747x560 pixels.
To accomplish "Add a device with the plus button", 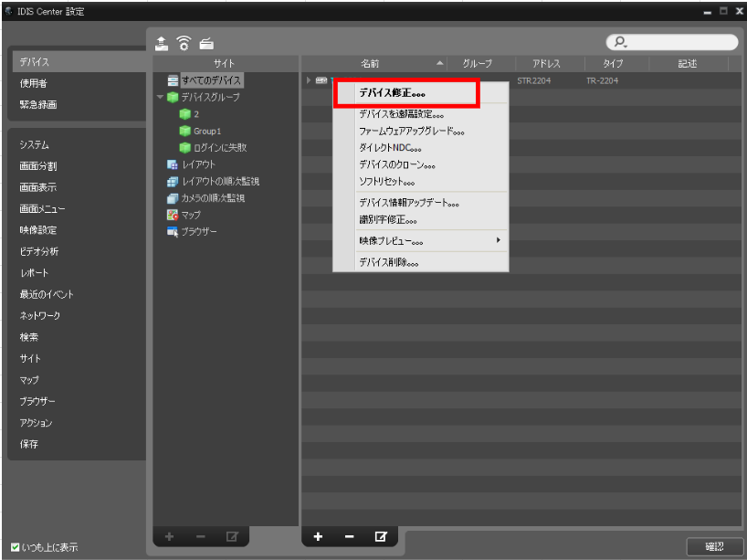I will tap(318, 536).
